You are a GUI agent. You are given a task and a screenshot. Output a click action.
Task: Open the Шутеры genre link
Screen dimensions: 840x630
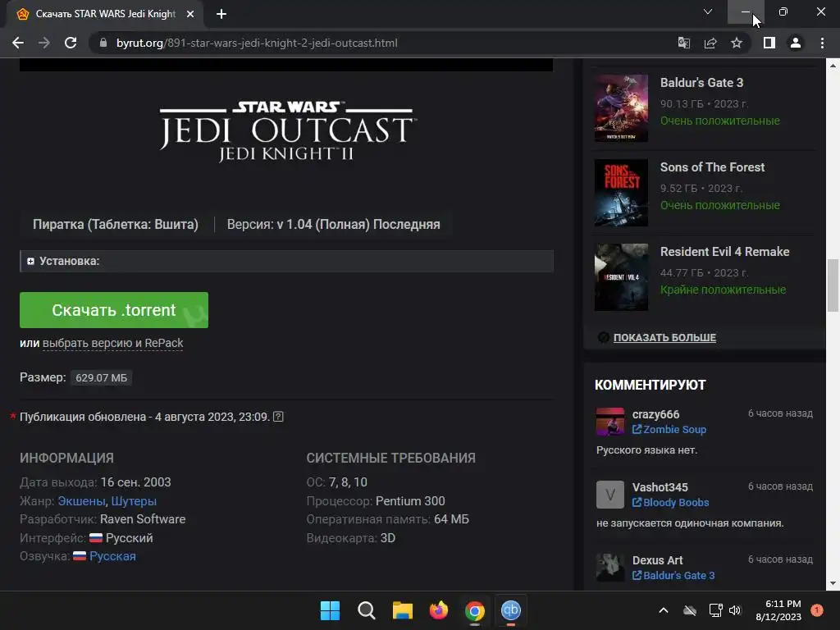[134, 501]
